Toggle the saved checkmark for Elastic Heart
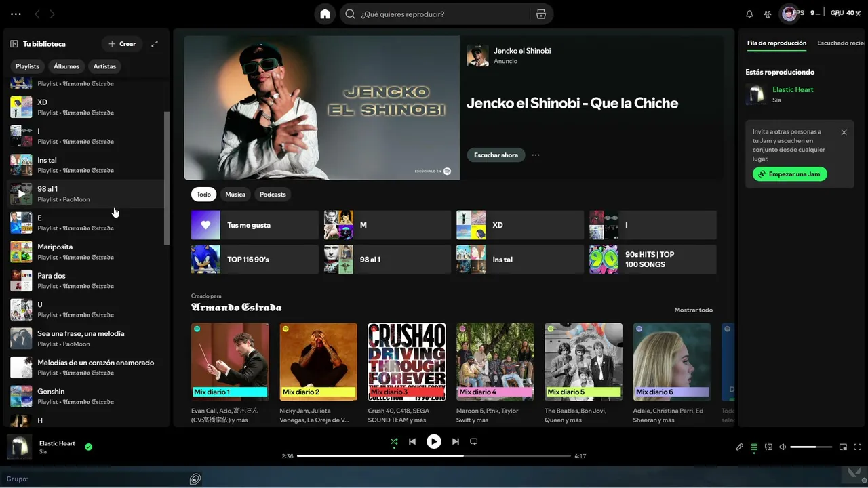868x488 pixels. coord(89,447)
